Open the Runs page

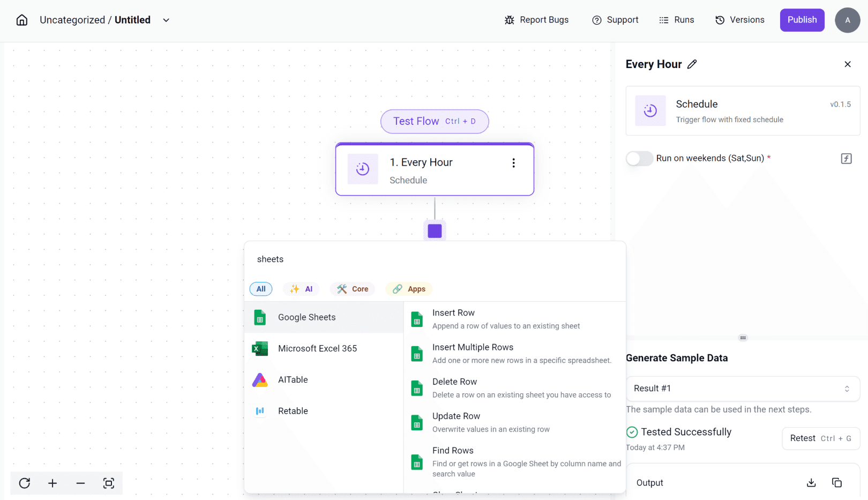[x=677, y=20]
